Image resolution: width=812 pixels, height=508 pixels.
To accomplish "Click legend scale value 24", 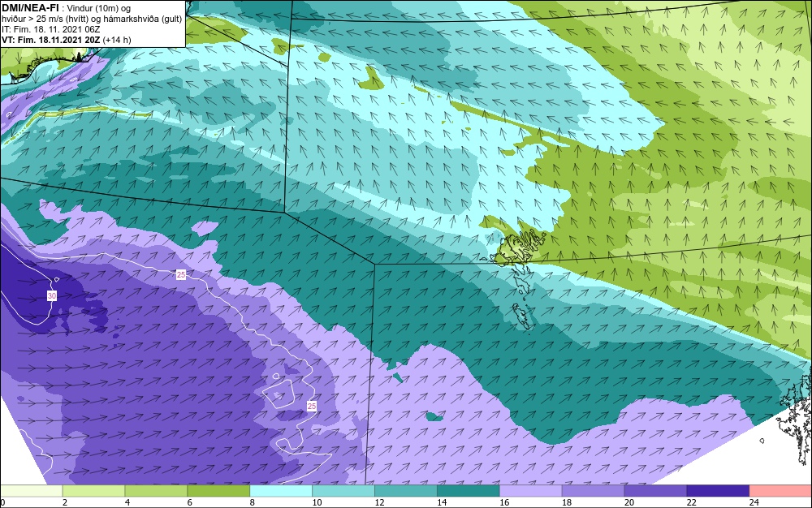I will [754, 502].
